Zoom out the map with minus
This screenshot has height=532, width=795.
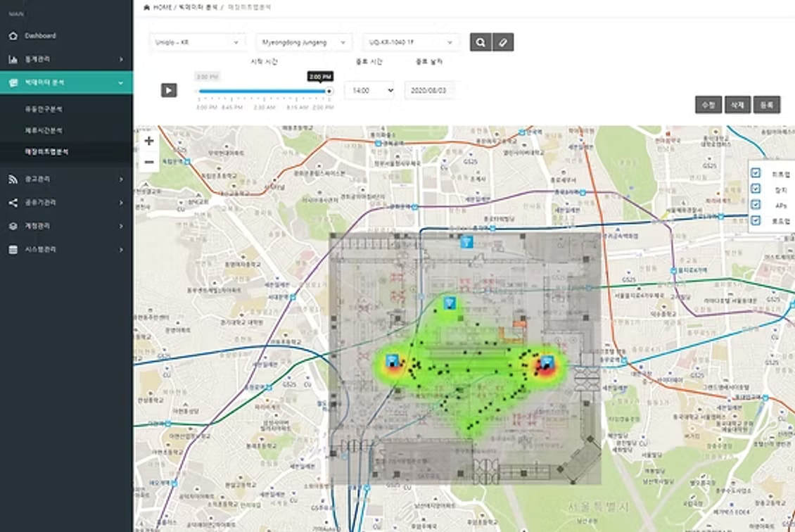pyautogui.click(x=149, y=162)
